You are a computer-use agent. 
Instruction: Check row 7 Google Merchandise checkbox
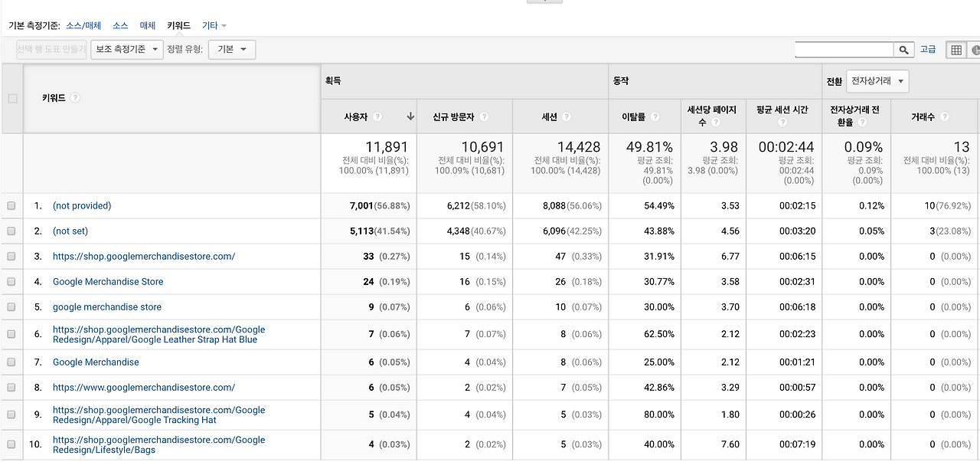coord(11,362)
